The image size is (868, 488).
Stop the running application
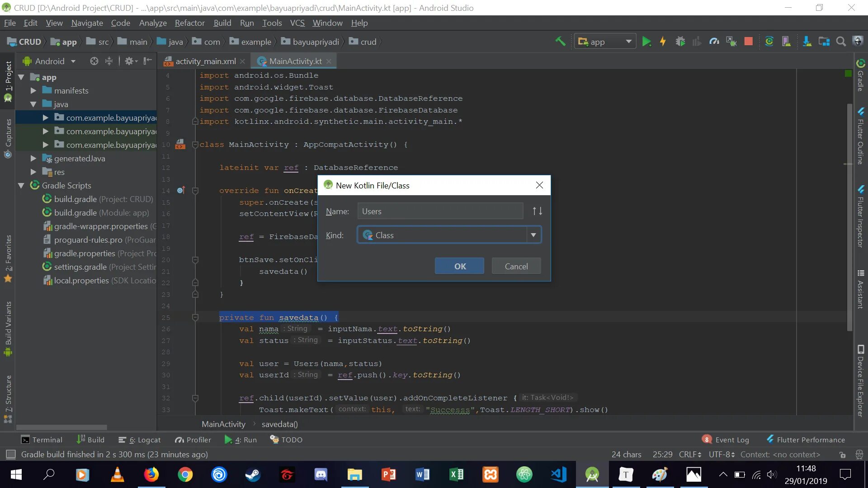[x=748, y=41]
